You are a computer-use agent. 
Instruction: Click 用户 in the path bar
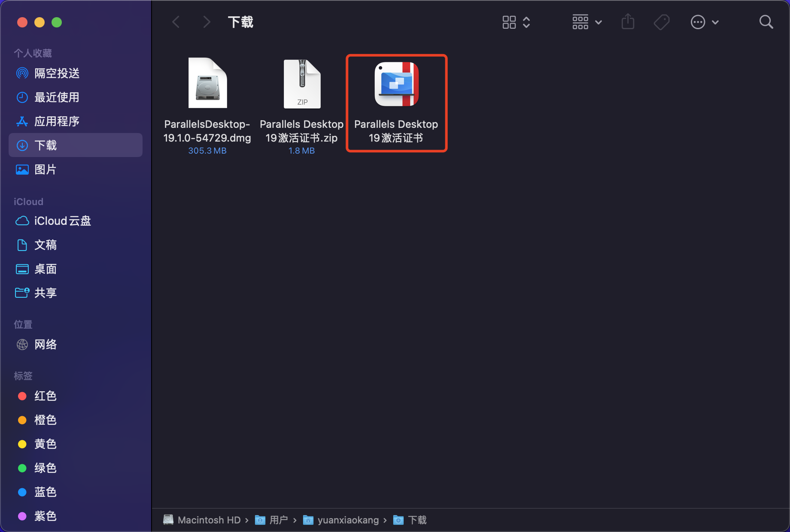click(271, 520)
